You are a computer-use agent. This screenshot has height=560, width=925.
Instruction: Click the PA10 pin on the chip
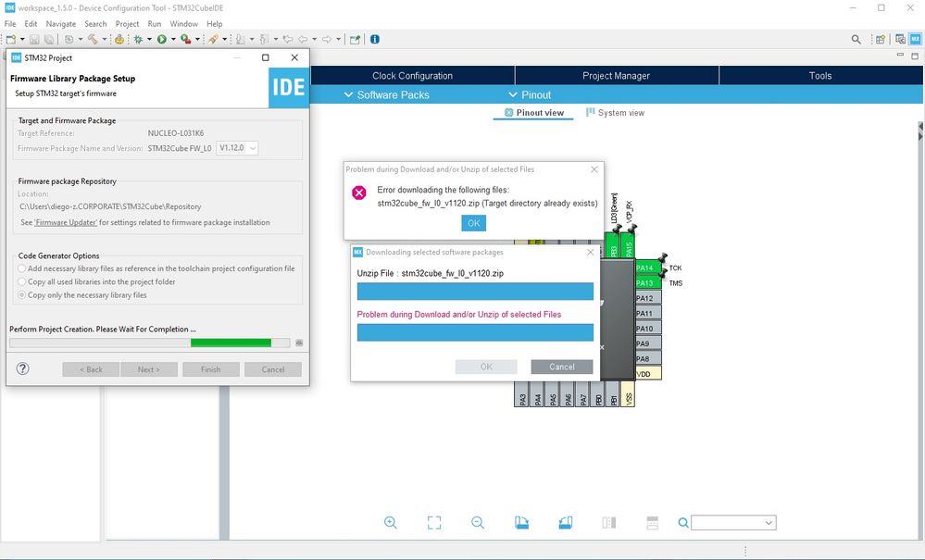click(x=648, y=329)
